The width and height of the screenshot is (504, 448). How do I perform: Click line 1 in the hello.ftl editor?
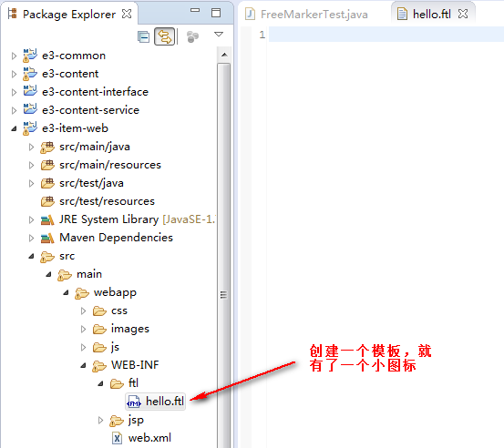pos(386,35)
